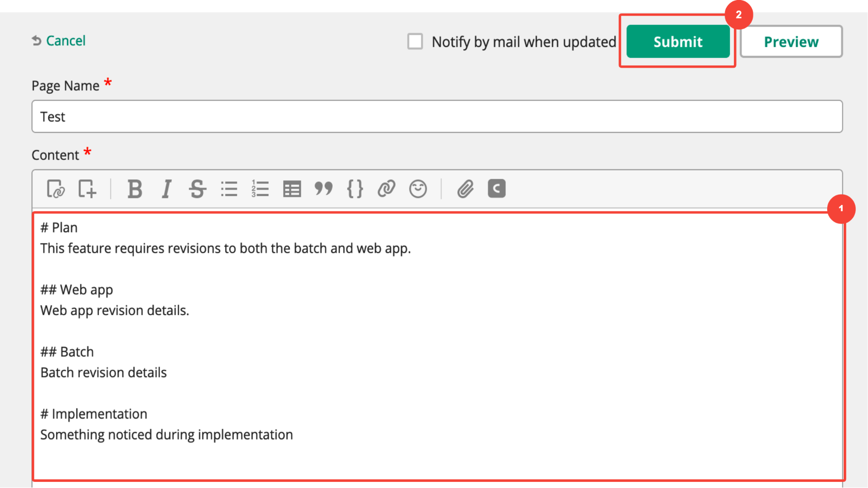Image resolution: width=868 pixels, height=488 pixels.
Task: Toggle bold formatting
Action: [x=135, y=189]
